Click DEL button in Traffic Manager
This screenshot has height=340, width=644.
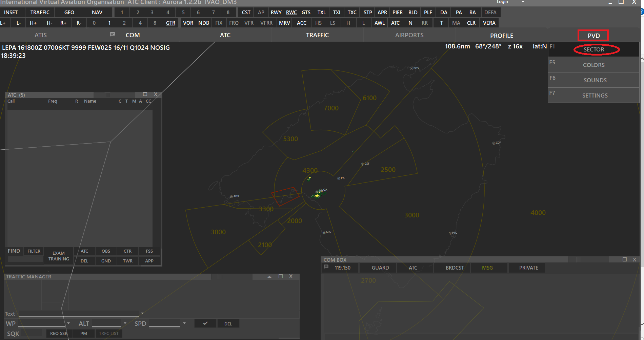tap(228, 324)
